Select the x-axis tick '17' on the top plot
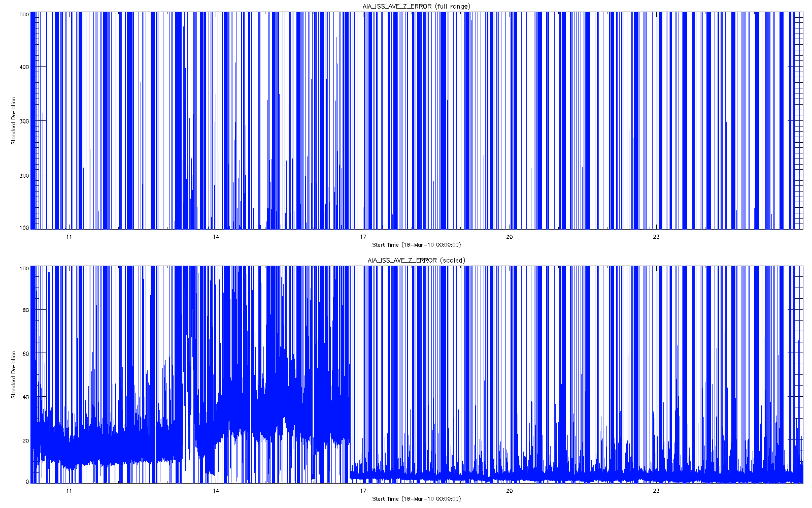 [363, 237]
